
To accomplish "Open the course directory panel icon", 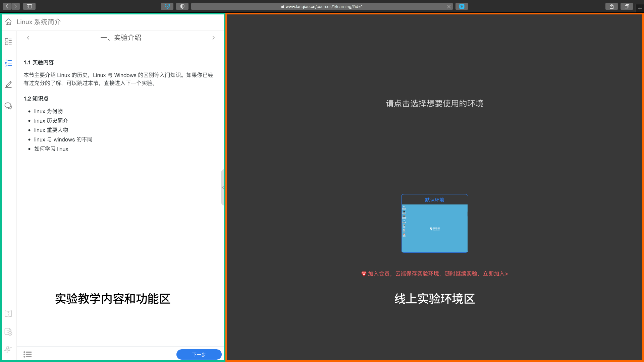I will click(8, 42).
